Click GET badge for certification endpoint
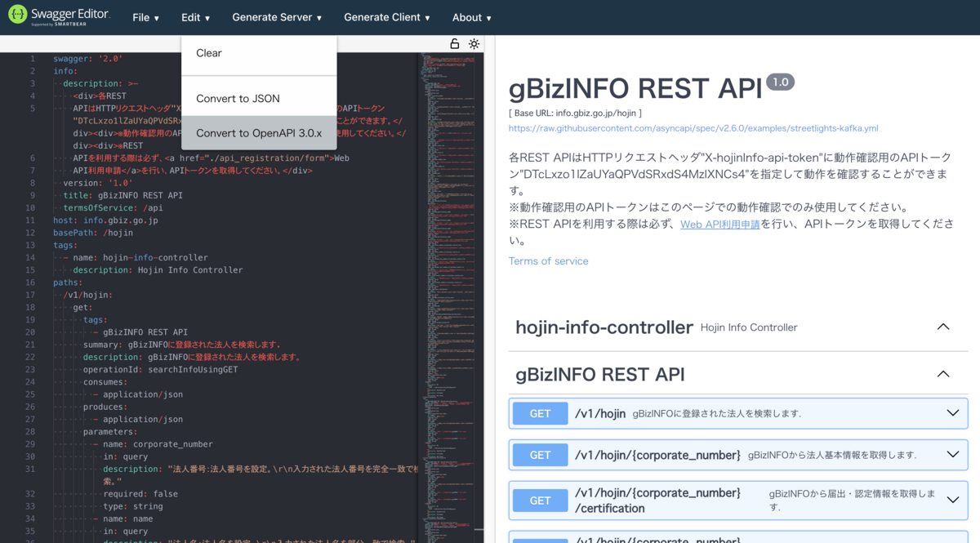 541,501
